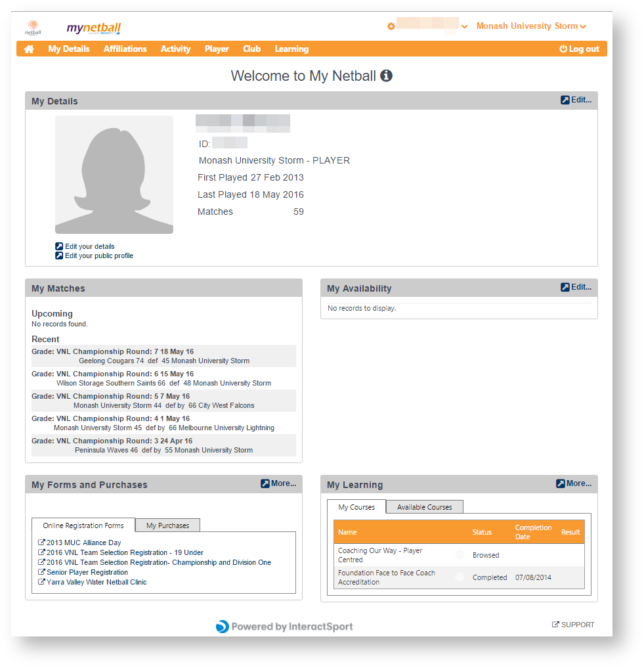Open the Club menu
The width and height of the screenshot is (644, 668).
pyautogui.click(x=251, y=49)
